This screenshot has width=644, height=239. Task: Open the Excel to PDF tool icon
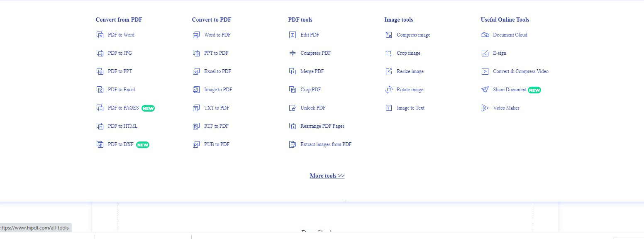[196, 71]
